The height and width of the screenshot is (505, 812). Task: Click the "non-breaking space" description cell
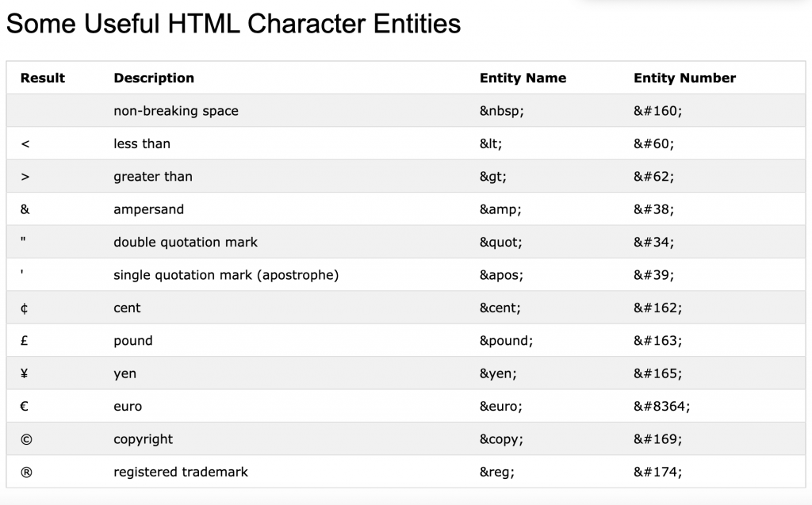pos(176,111)
